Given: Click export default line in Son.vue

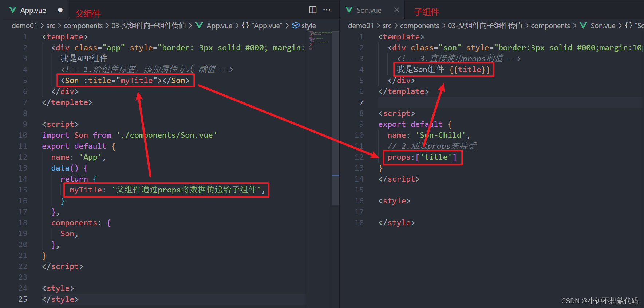Looking at the screenshot, I should pos(415,124).
